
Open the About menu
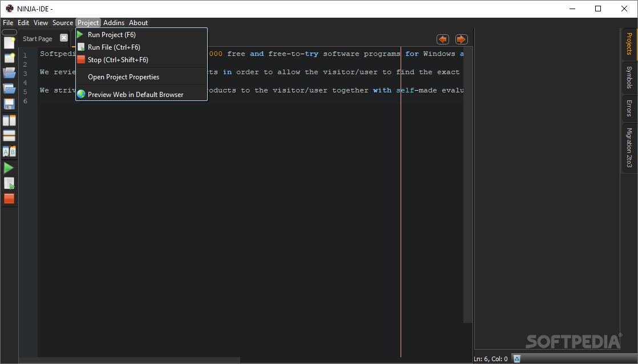click(138, 23)
